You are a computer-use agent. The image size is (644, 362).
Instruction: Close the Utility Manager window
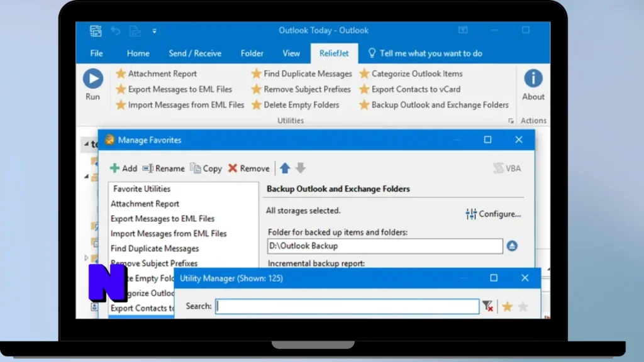click(525, 278)
